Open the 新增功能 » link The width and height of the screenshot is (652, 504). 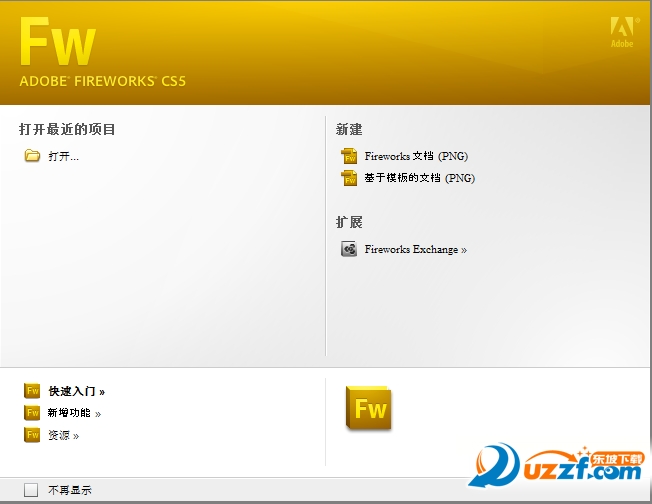pos(74,413)
